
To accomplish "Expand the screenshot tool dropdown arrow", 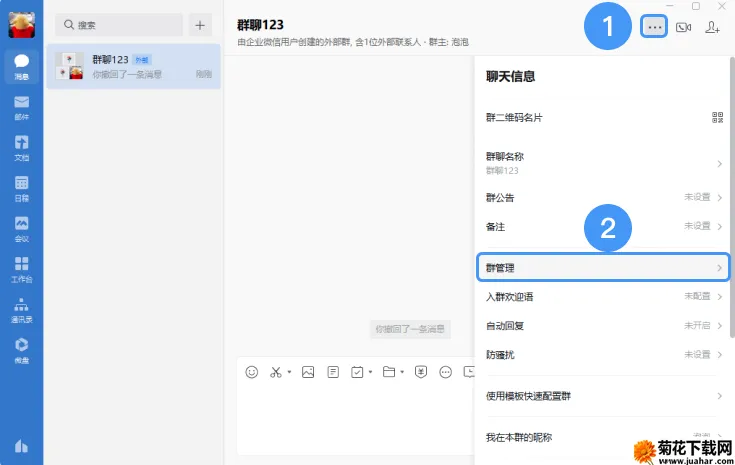I will (x=289, y=372).
